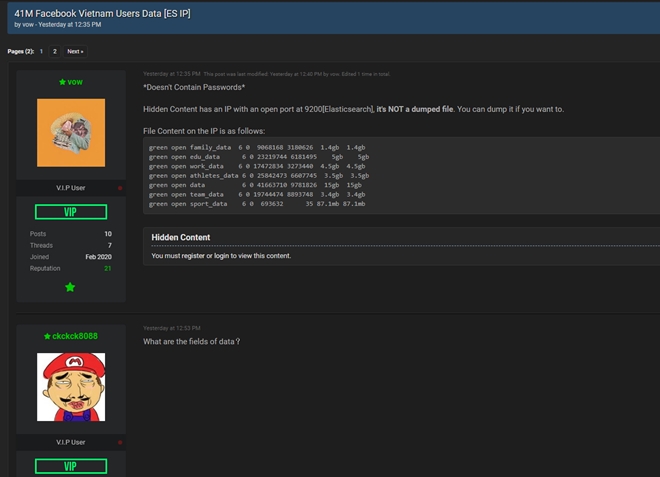Go to page 2 of thread
This screenshot has width=660, height=477.
(x=54, y=51)
